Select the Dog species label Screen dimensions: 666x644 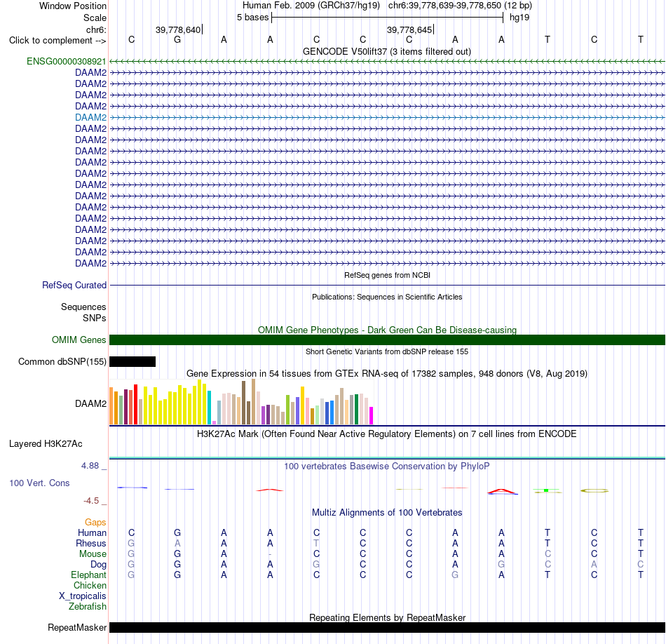coord(99,565)
